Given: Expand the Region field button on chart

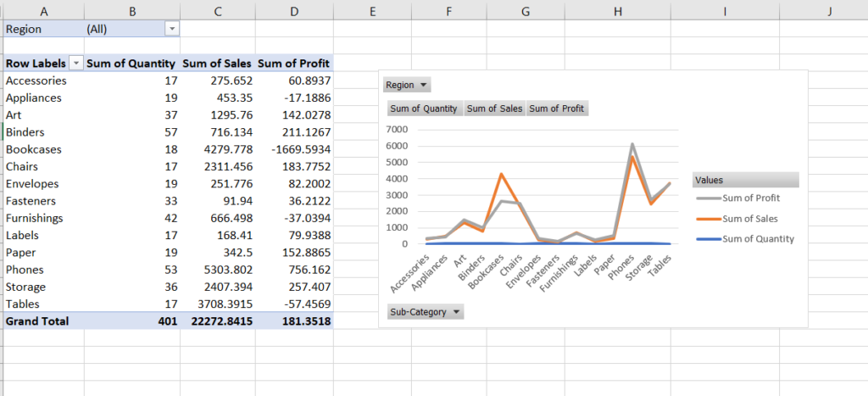Looking at the screenshot, I should click(x=407, y=85).
